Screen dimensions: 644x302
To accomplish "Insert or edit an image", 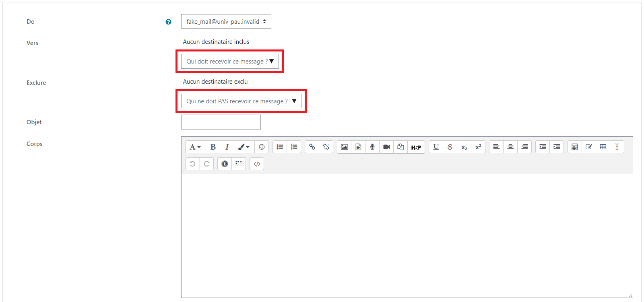I will (344, 147).
